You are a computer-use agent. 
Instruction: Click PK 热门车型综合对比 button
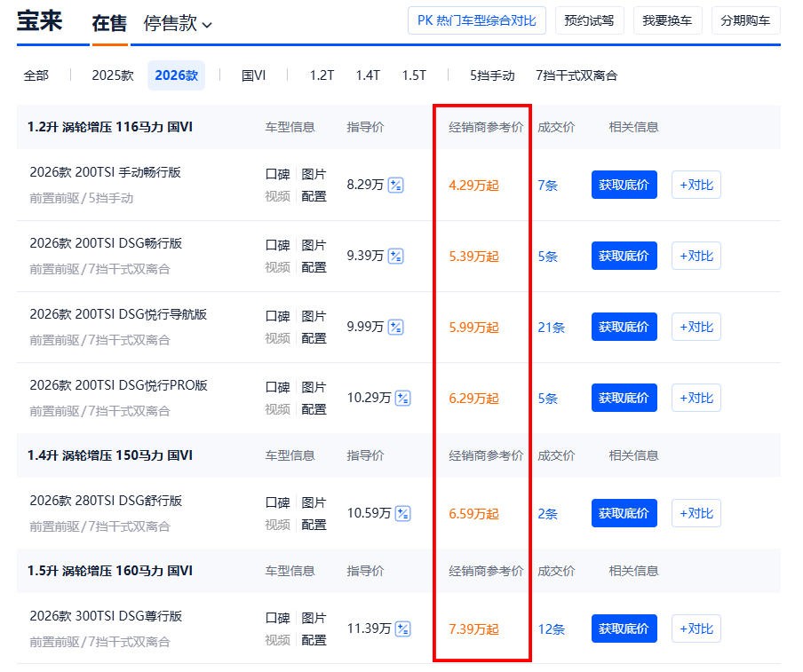(476, 20)
